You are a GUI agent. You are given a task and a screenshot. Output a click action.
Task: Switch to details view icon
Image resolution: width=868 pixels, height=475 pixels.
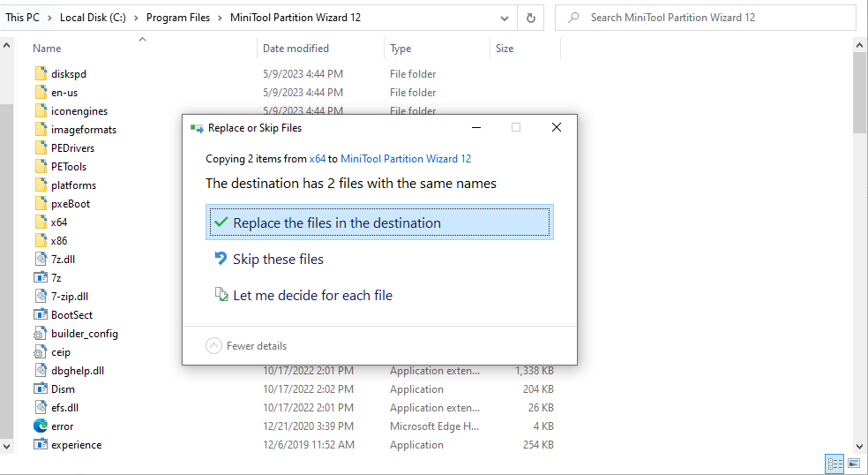[x=834, y=464]
